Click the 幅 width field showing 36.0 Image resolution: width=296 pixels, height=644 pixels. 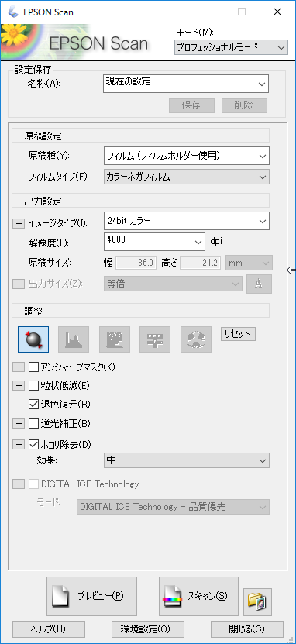click(136, 263)
